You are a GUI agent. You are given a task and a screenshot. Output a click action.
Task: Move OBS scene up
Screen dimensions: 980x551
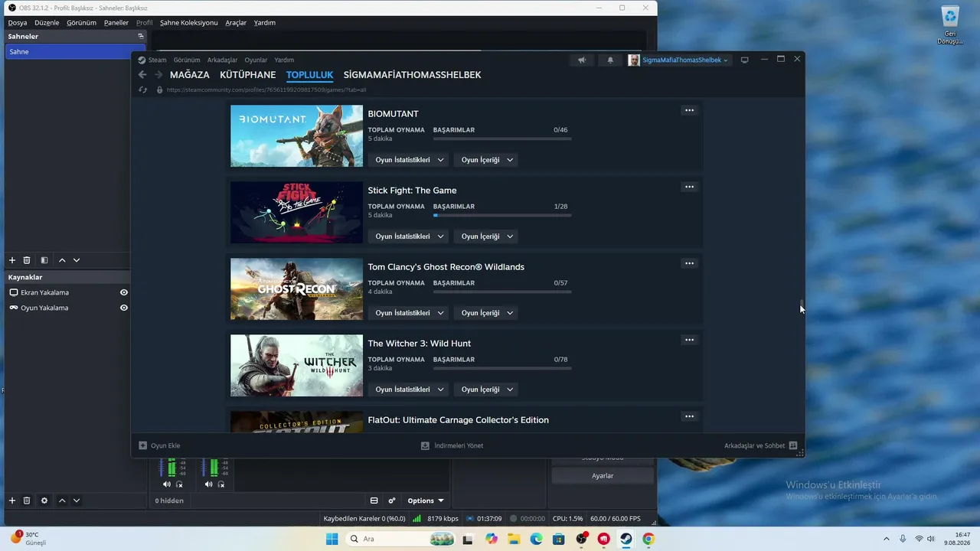point(62,260)
